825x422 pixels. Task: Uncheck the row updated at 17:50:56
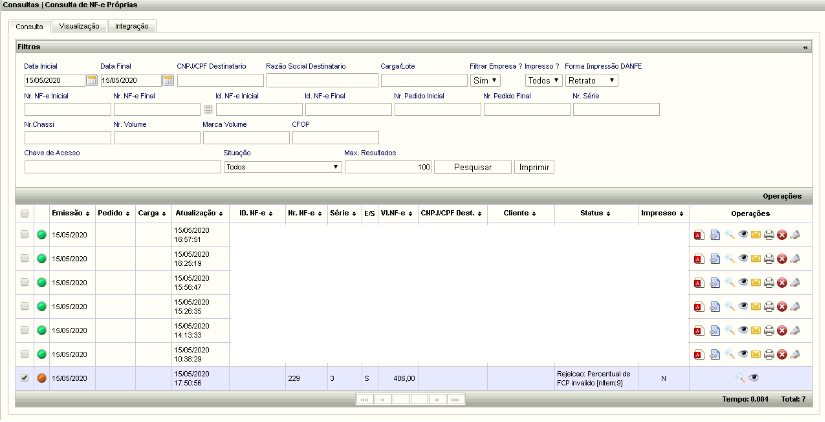click(24, 378)
